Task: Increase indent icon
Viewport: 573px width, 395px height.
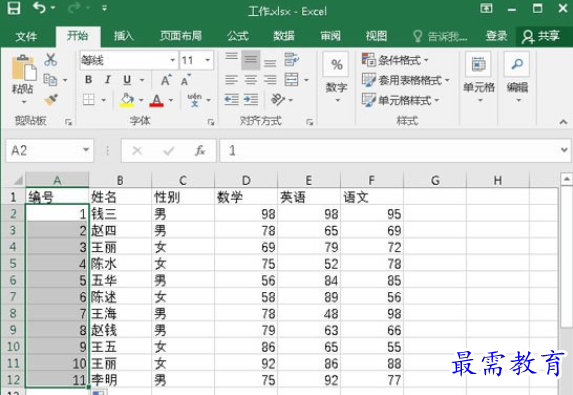Action: tap(251, 99)
